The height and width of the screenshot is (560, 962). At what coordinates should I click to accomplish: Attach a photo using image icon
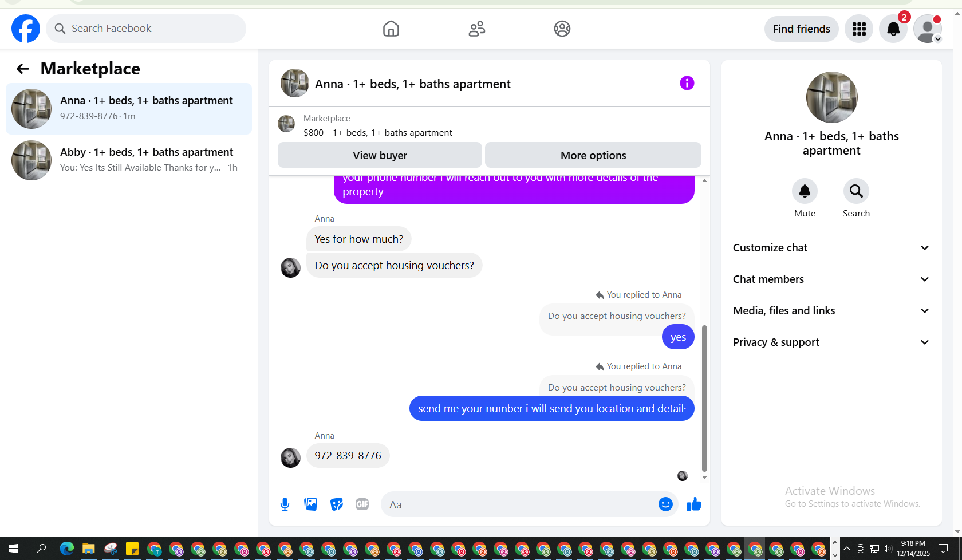311,504
